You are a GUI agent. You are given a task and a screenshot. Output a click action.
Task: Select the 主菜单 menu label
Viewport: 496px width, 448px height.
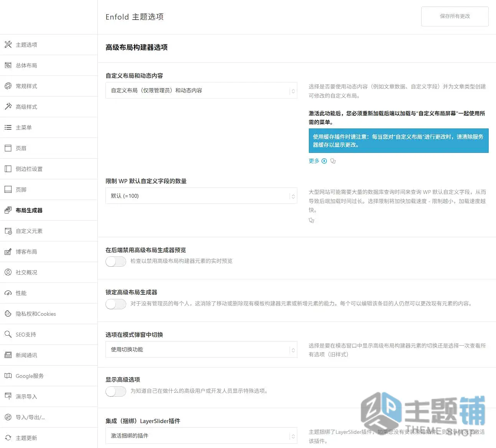click(24, 128)
